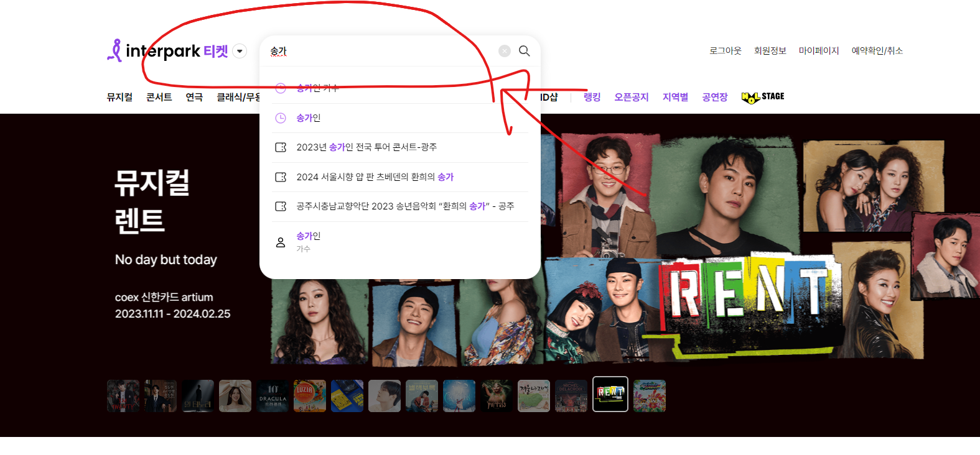This screenshot has width=980, height=455.
Task: Open the 콘서트 category tab
Action: [x=159, y=97]
